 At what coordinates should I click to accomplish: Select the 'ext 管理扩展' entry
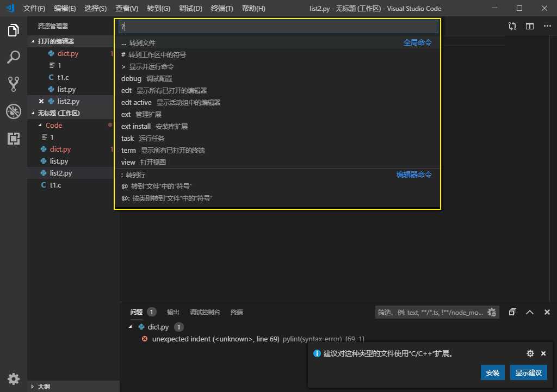click(x=277, y=114)
